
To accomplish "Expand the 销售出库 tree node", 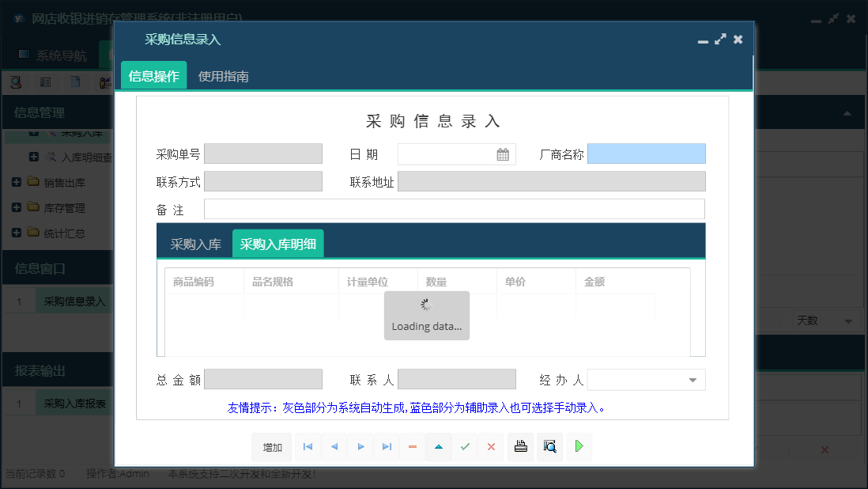I will pos(18,181).
